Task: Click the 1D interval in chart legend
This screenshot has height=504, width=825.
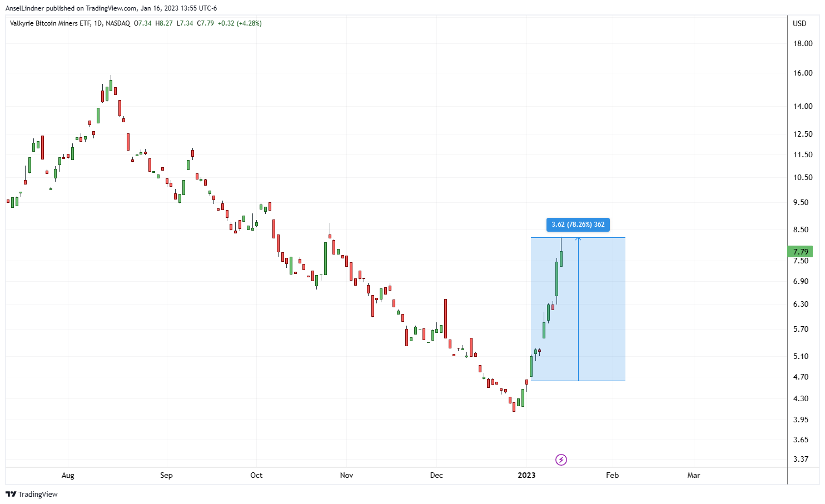Action: point(98,23)
